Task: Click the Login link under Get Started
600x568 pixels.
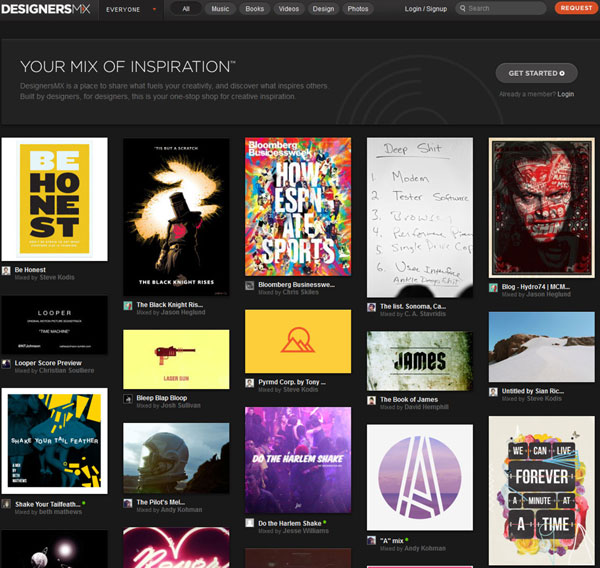Action: (566, 94)
